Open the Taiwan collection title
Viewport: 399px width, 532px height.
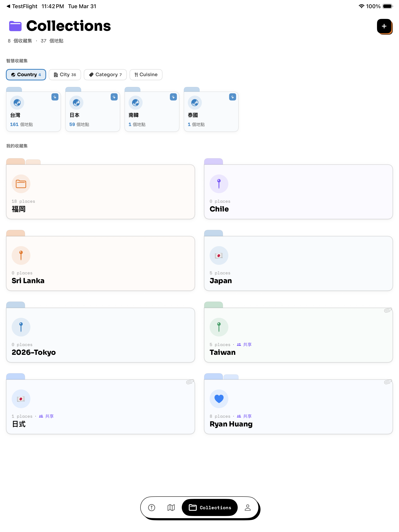coord(222,352)
